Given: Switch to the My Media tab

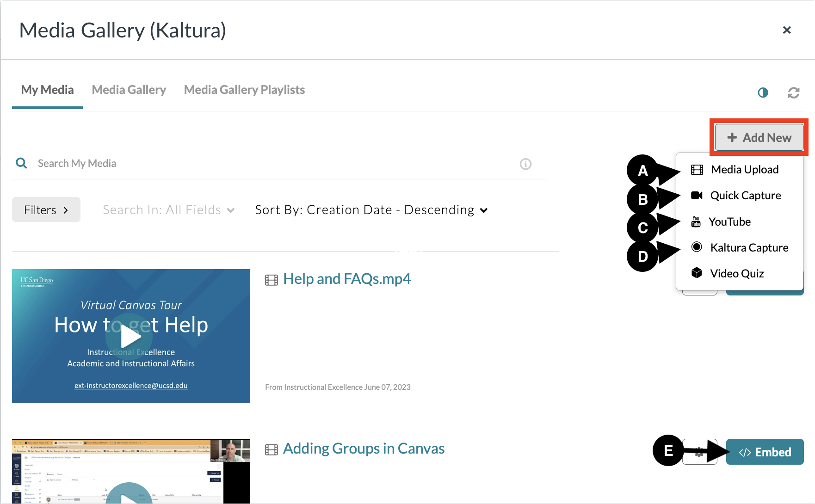Looking at the screenshot, I should point(47,90).
